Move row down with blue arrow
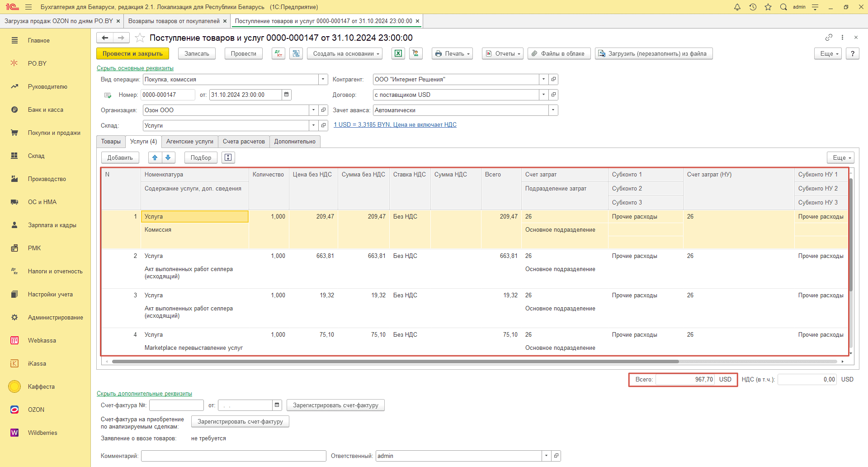Viewport: 868px width, 467px height. 168,157
